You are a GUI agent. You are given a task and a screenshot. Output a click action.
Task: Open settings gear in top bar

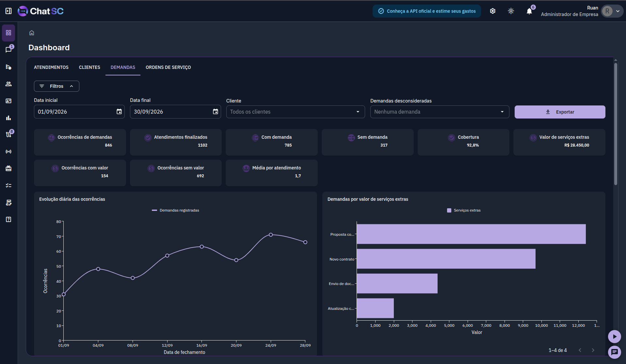click(x=492, y=11)
